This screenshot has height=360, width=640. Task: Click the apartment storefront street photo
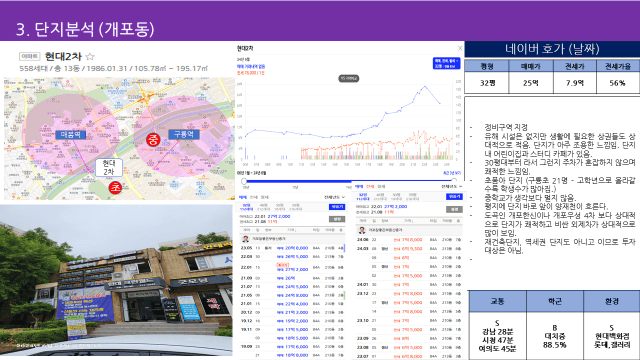pos(116,280)
